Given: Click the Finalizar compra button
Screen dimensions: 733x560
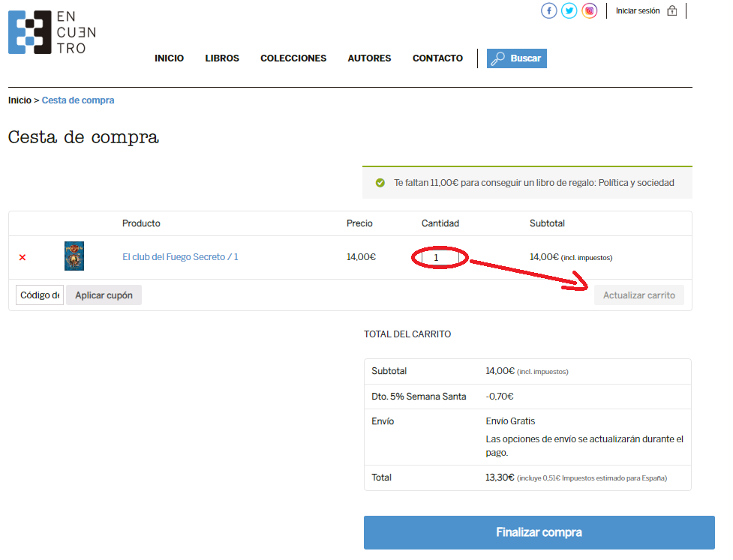Looking at the screenshot, I should point(539,533).
